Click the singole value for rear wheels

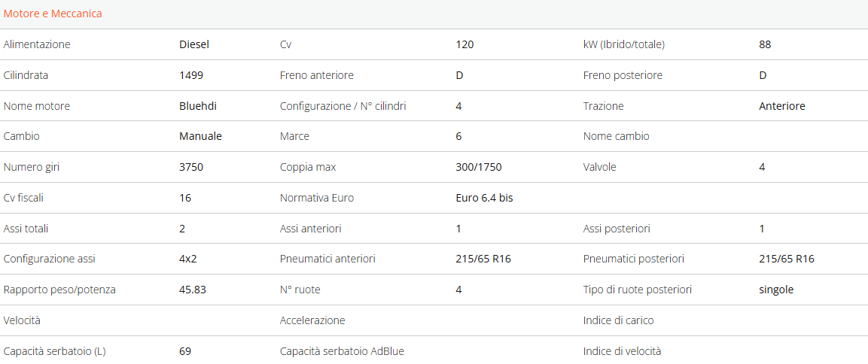(776, 290)
